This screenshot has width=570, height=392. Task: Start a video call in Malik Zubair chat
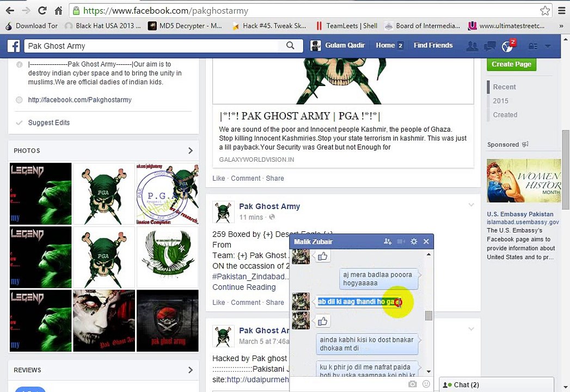pos(401,241)
